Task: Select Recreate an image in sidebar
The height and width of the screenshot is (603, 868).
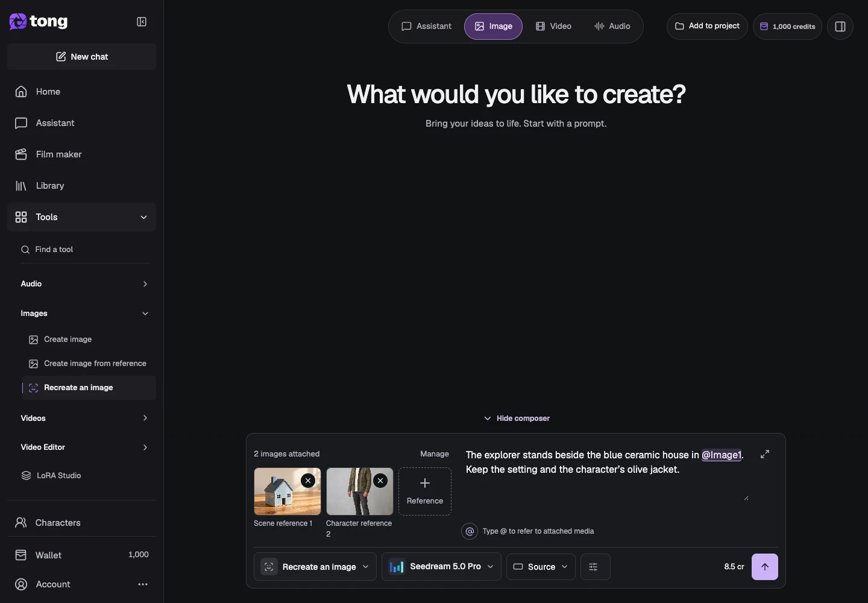Action: [x=89, y=388]
